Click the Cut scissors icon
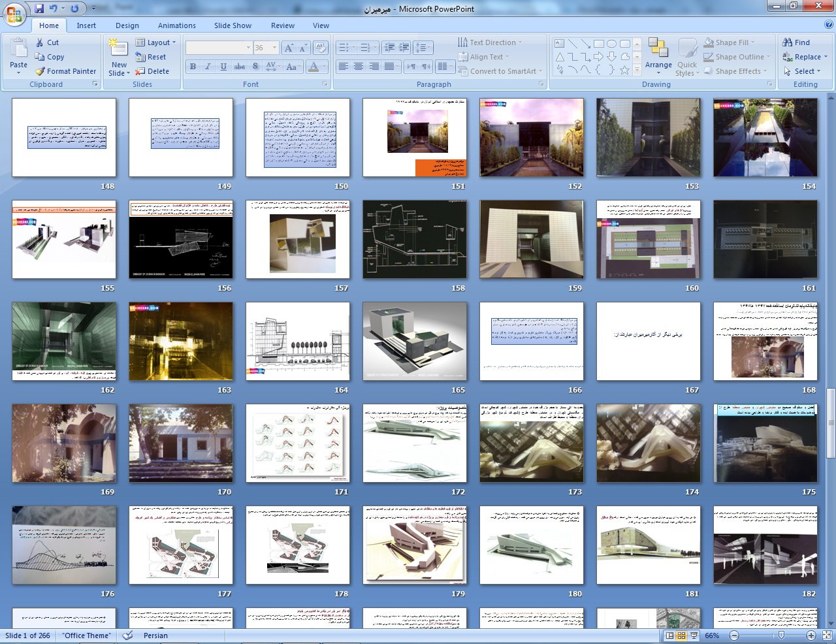836x644 pixels. (x=40, y=42)
